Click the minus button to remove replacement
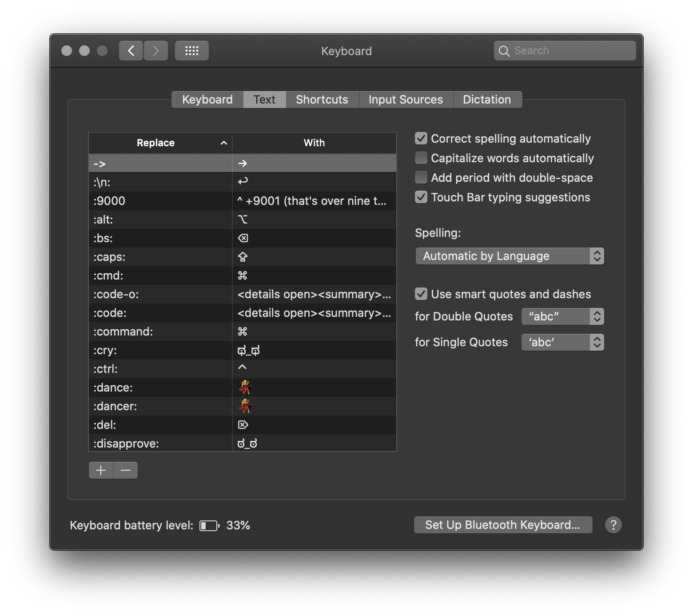Viewport: 693px width, 616px height. click(x=126, y=470)
